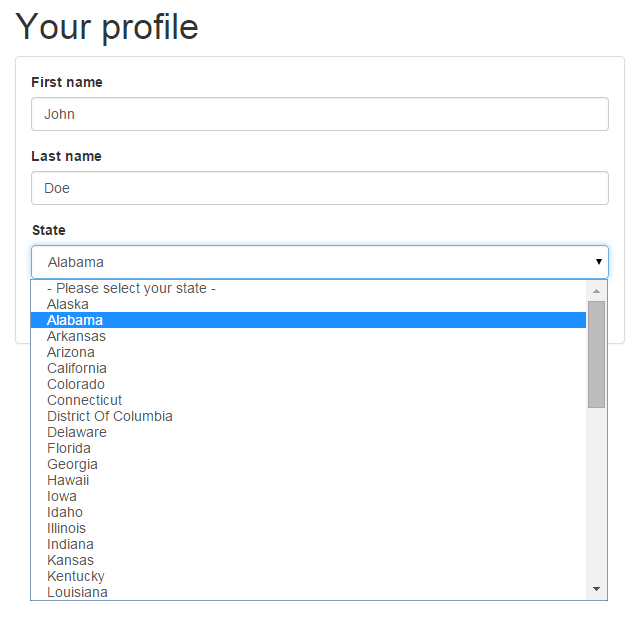The height and width of the screenshot is (623, 642).
Task: Select Connecticut option
Action: coord(308,400)
